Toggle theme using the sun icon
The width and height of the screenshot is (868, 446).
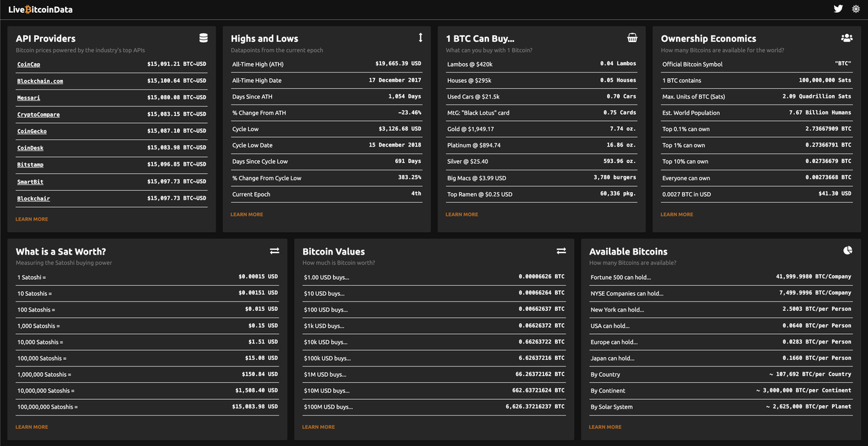[x=856, y=9]
